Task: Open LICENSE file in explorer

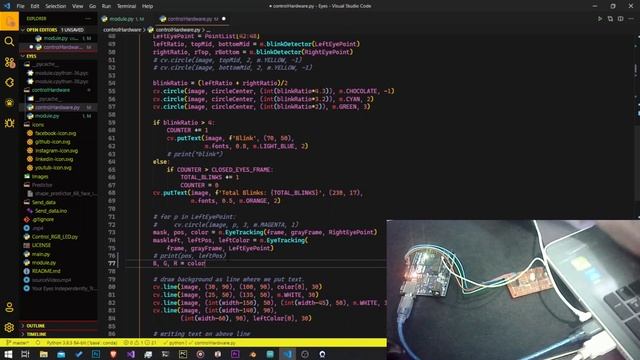Action: (58, 245)
